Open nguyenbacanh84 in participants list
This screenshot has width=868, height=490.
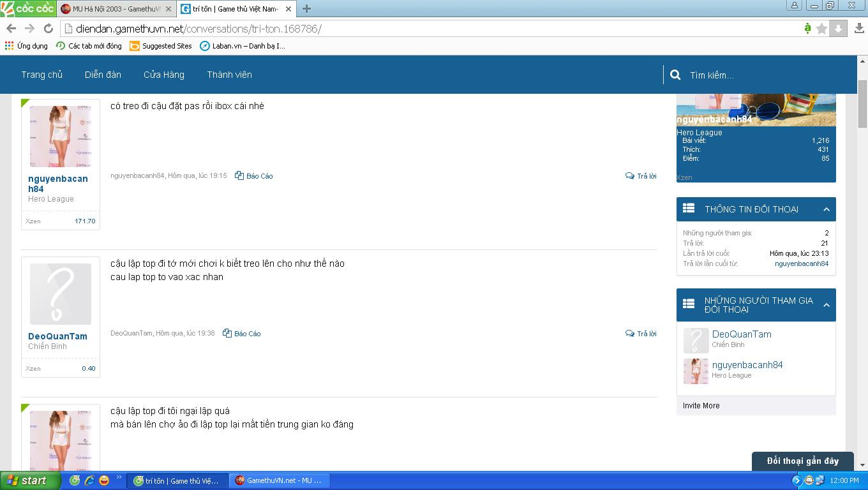[747, 365]
